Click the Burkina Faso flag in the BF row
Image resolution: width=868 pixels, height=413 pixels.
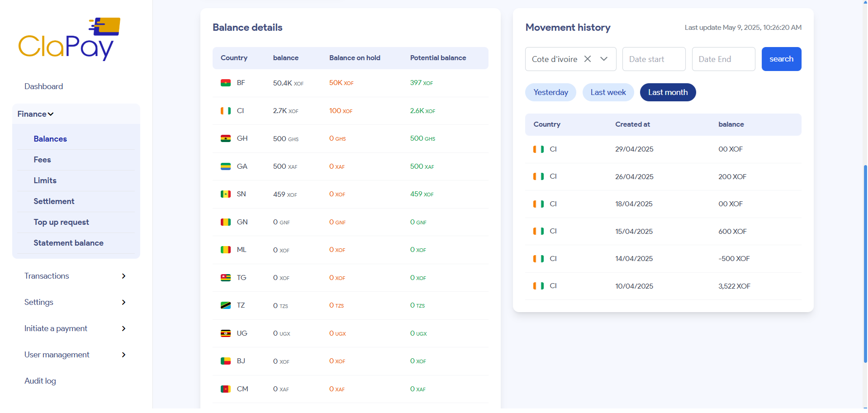pos(225,83)
